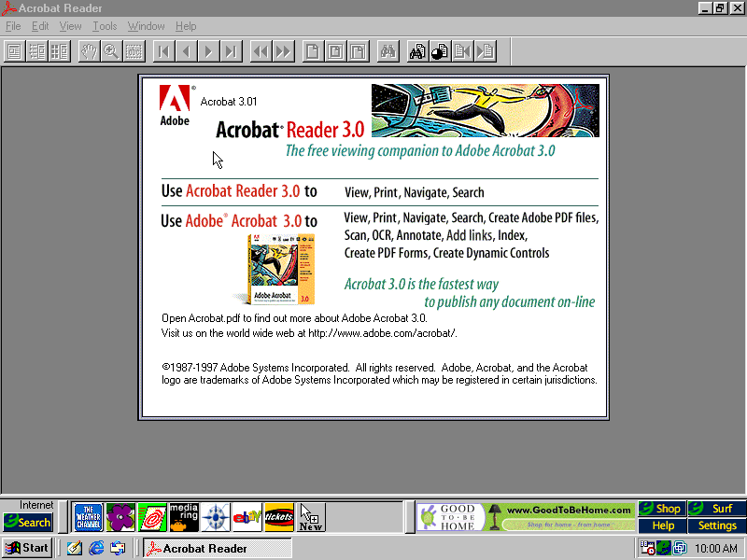Activate the Zoom magnifier tool
This screenshot has width=747, height=560.
pos(111,51)
